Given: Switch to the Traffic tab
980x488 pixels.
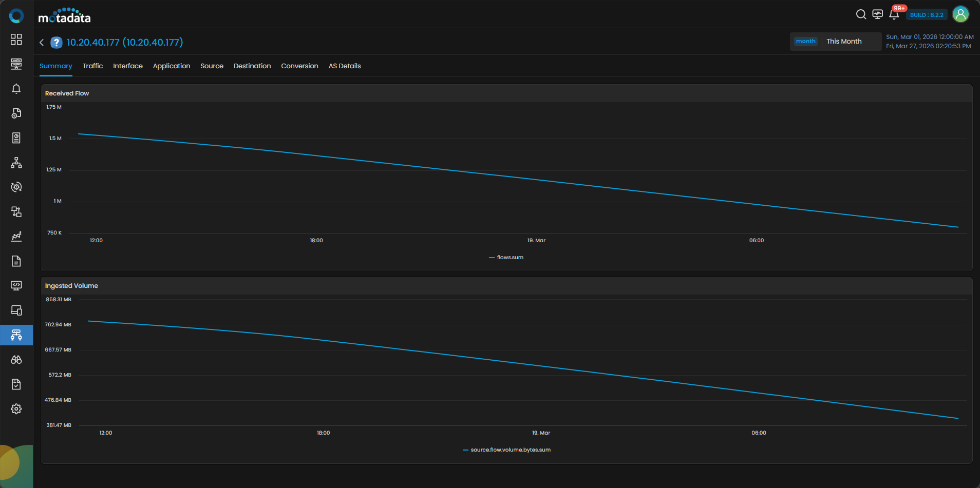Looking at the screenshot, I should 92,66.
